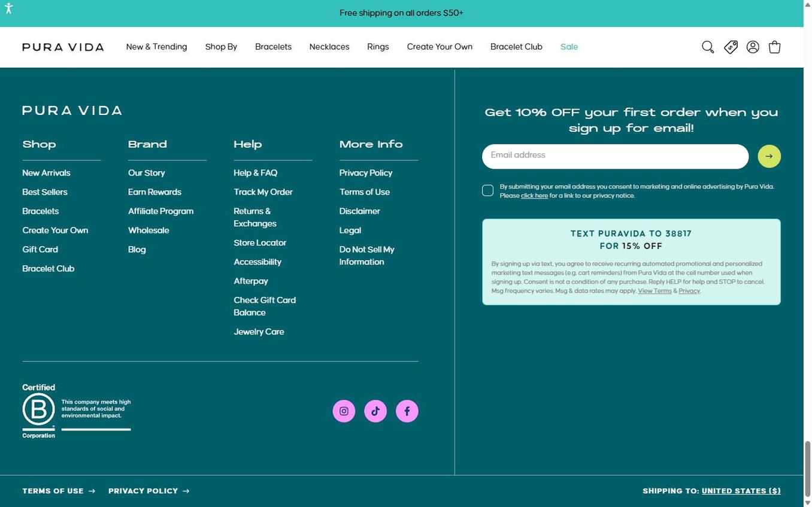
Task: Click the deals price-tag icon
Action: tap(731, 47)
